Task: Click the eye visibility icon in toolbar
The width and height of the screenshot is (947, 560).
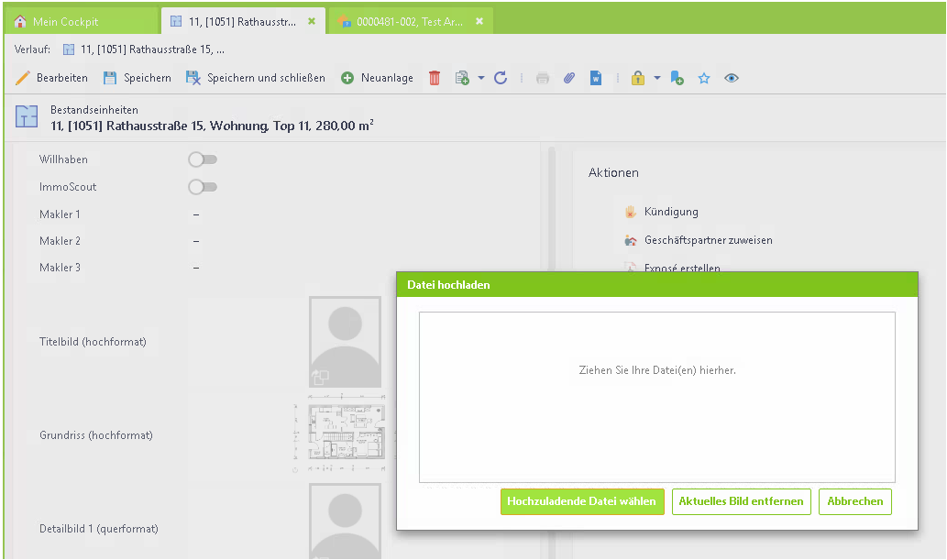Action: click(x=731, y=79)
